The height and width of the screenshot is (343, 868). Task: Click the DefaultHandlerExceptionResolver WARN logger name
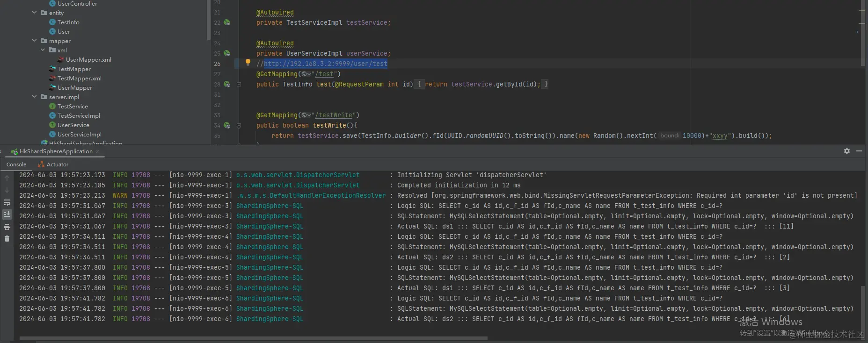(311, 195)
